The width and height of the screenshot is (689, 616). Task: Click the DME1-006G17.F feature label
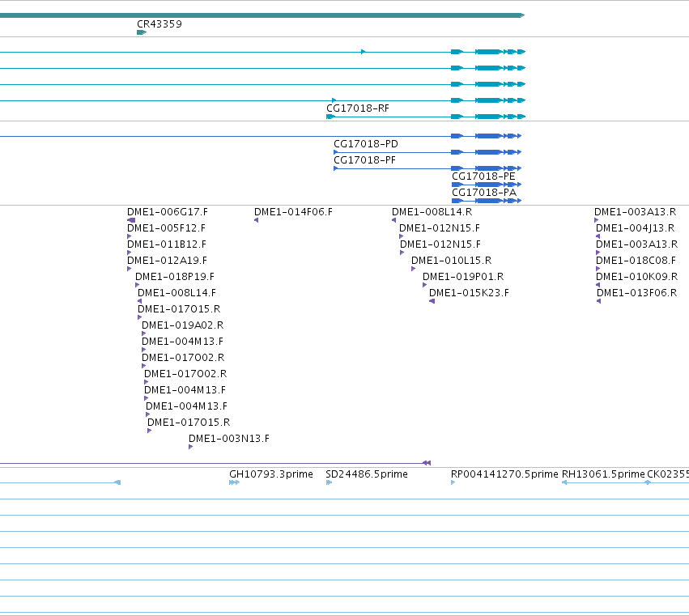(x=168, y=212)
